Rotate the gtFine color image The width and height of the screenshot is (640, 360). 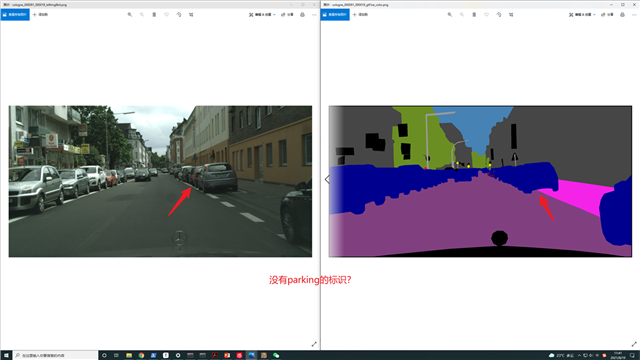(499, 15)
